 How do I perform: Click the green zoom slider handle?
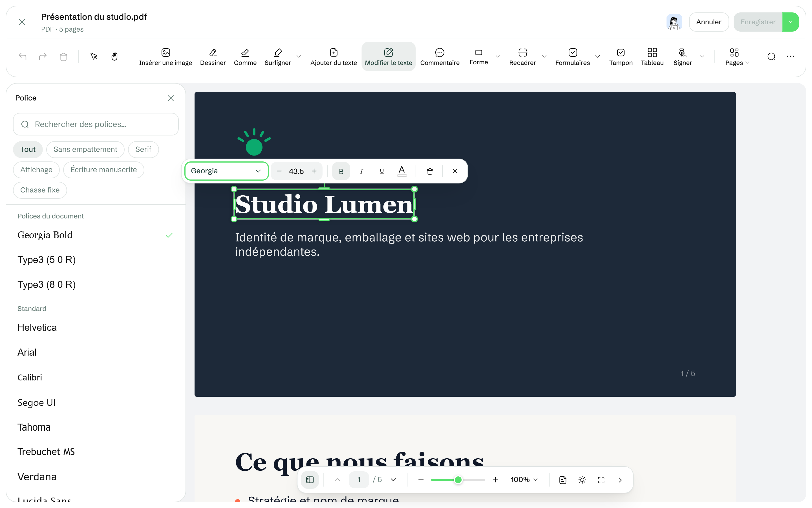click(458, 479)
